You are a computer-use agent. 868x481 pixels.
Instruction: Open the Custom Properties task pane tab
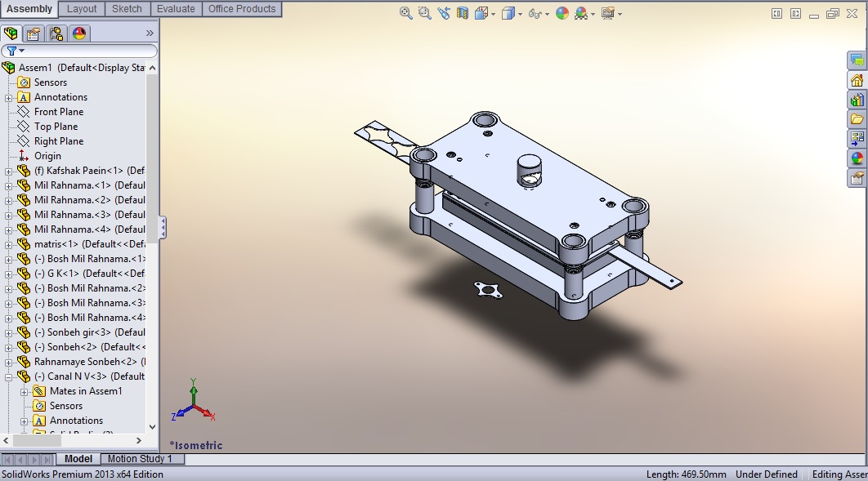(x=857, y=178)
